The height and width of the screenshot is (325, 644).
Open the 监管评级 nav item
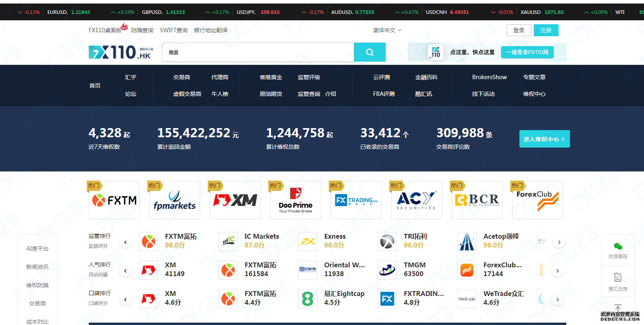(309, 77)
